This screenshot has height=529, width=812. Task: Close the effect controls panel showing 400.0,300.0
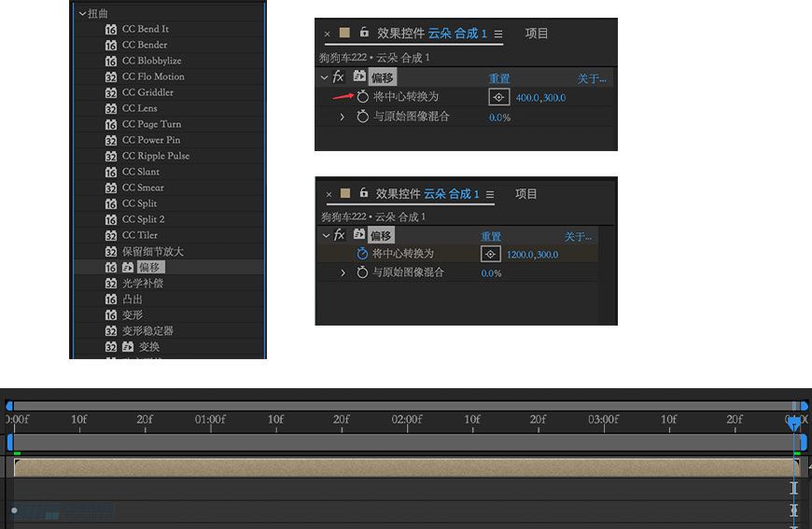327,35
